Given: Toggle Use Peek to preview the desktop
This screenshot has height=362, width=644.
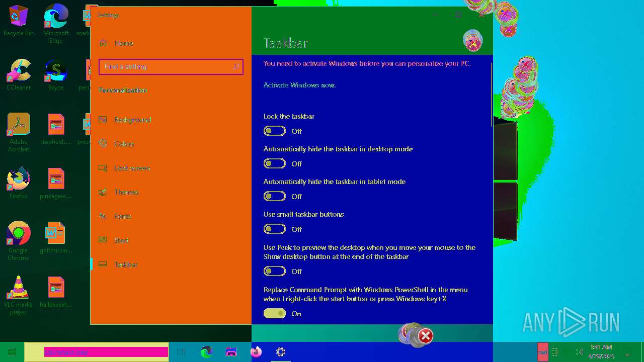Looking at the screenshot, I should [275, 271].
